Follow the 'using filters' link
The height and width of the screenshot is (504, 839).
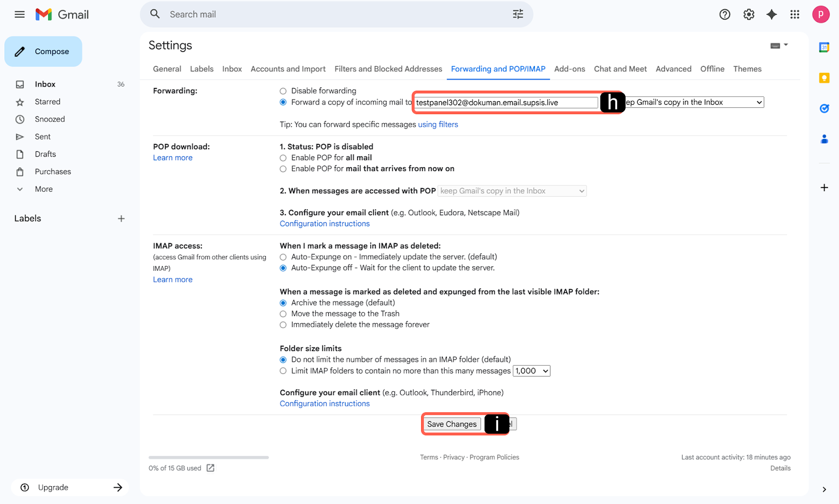[x=438, y=125]
